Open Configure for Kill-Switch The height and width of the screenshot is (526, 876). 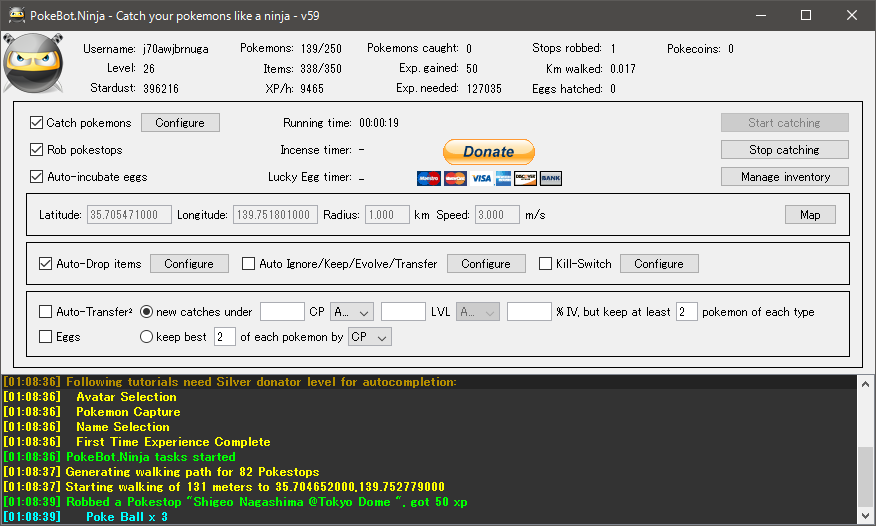[x=659, y=264]
